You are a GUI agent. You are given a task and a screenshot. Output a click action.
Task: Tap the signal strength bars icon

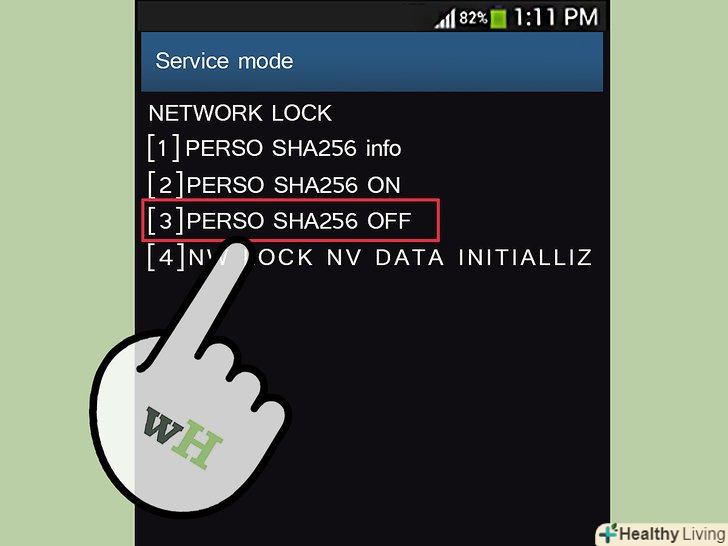click(445, 19)
